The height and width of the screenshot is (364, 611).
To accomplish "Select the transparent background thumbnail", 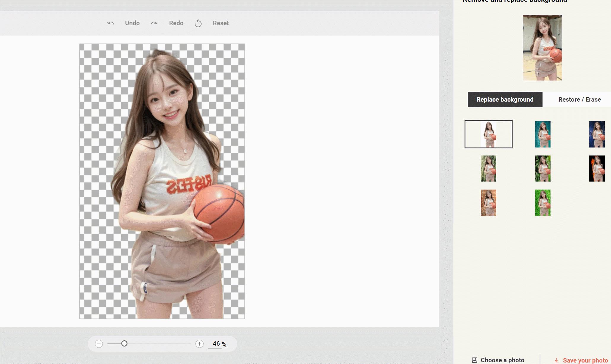I will click(x=488, y=134).
